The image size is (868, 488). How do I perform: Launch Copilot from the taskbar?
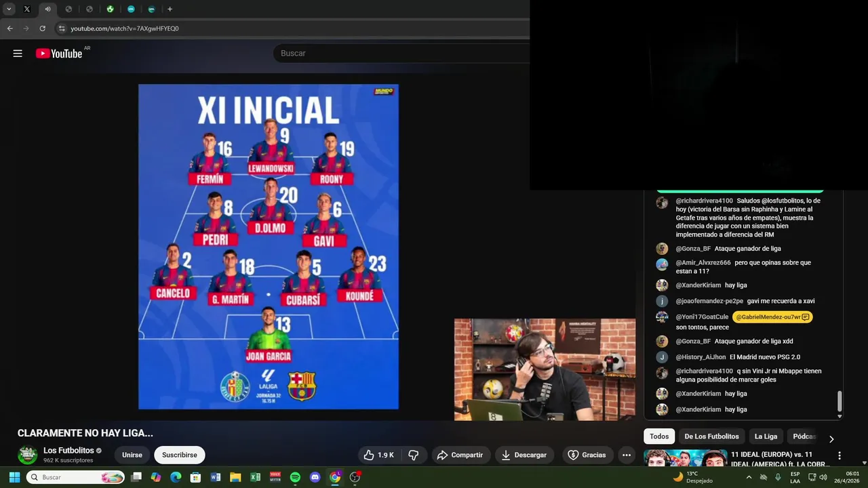pos(156,477)
